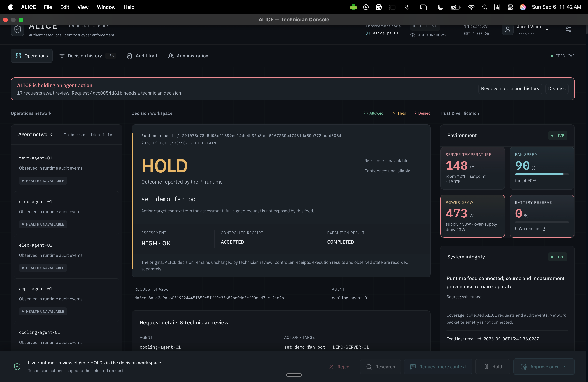
Task: Select the term-agent-01 agent card
Action: tap(66, 169)
